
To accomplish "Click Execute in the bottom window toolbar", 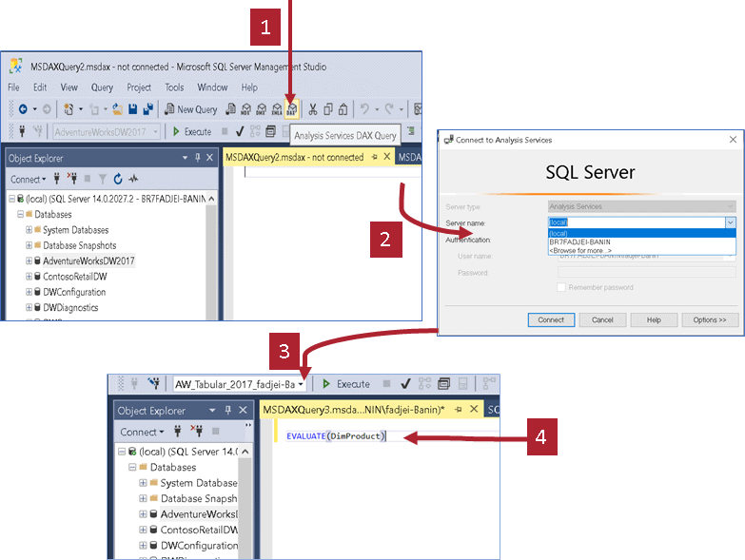I will pos(346,383).
